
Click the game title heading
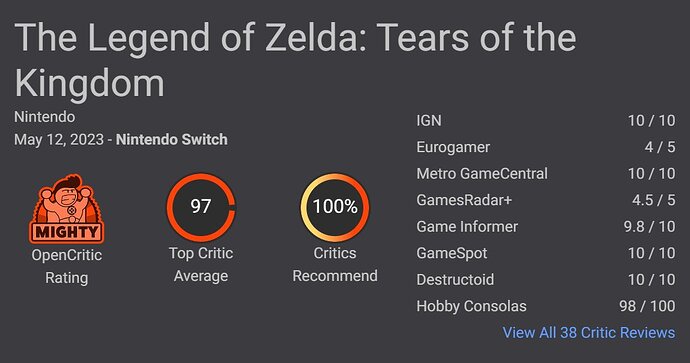[295, 60]
